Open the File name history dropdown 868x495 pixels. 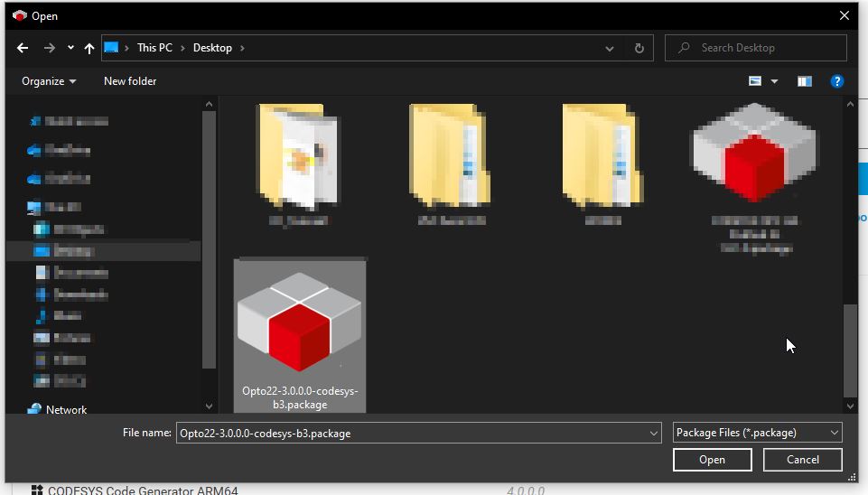click(654, 433)
